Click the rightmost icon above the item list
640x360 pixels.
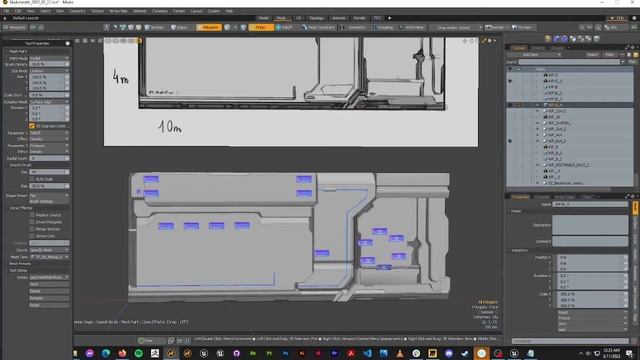[x=596, y=38]
